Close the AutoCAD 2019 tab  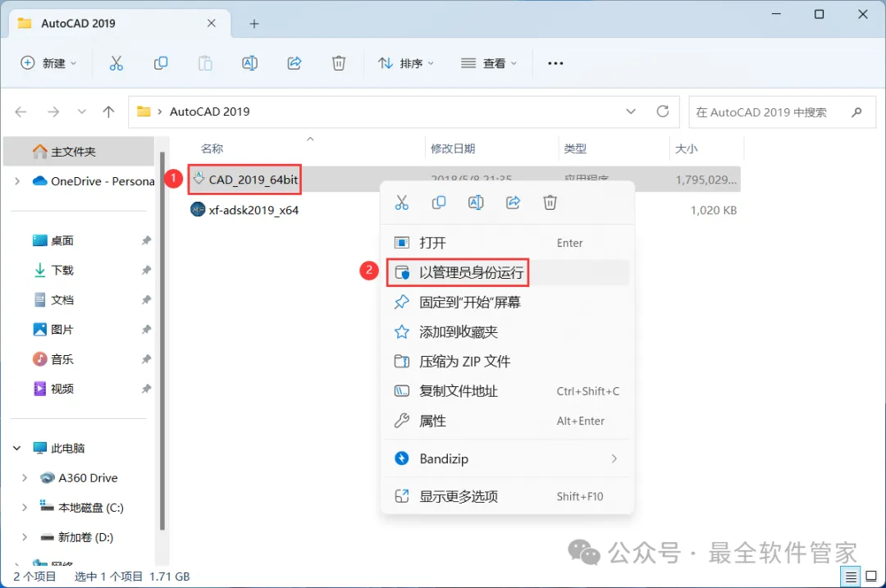212,23
